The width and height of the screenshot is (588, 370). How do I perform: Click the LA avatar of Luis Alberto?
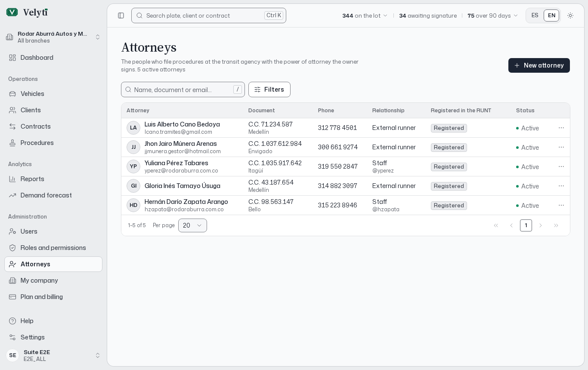coord(133,128)
